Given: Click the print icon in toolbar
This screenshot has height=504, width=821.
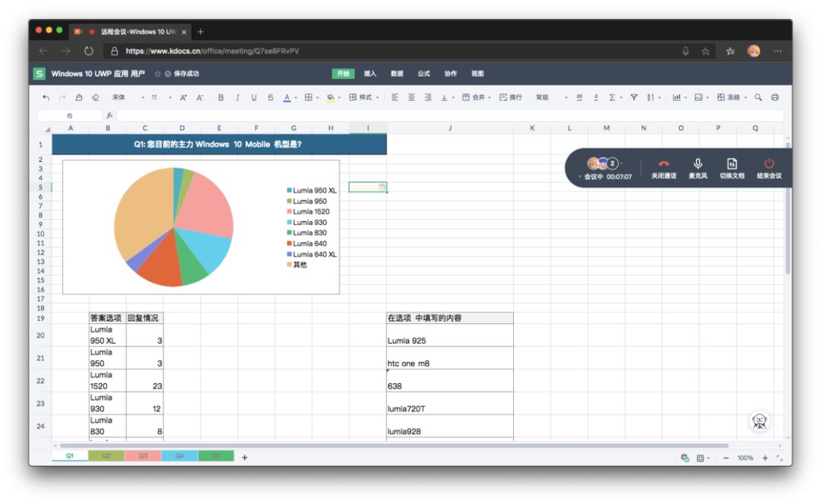Looking at the screenshot, I should [775, 97].
